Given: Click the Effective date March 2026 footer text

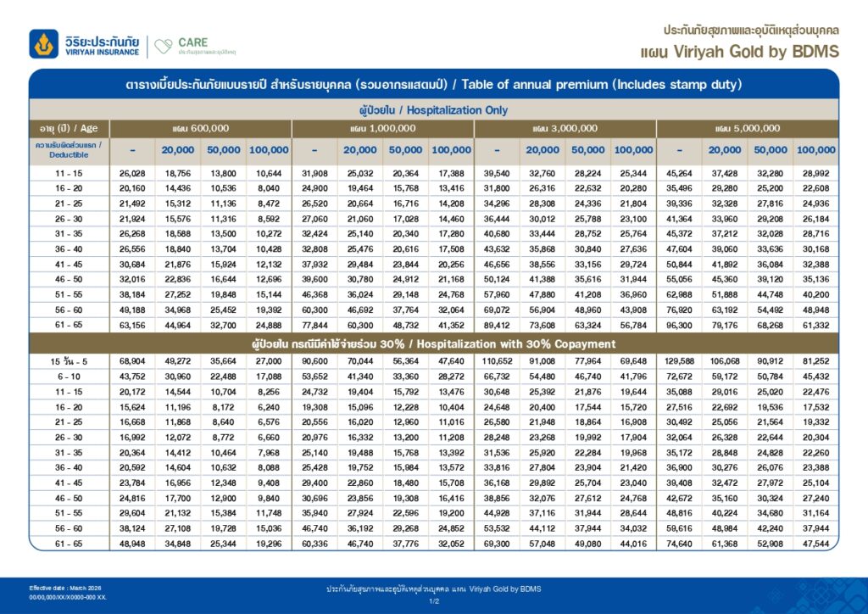Looking at the screenshot, I should 65,588.
